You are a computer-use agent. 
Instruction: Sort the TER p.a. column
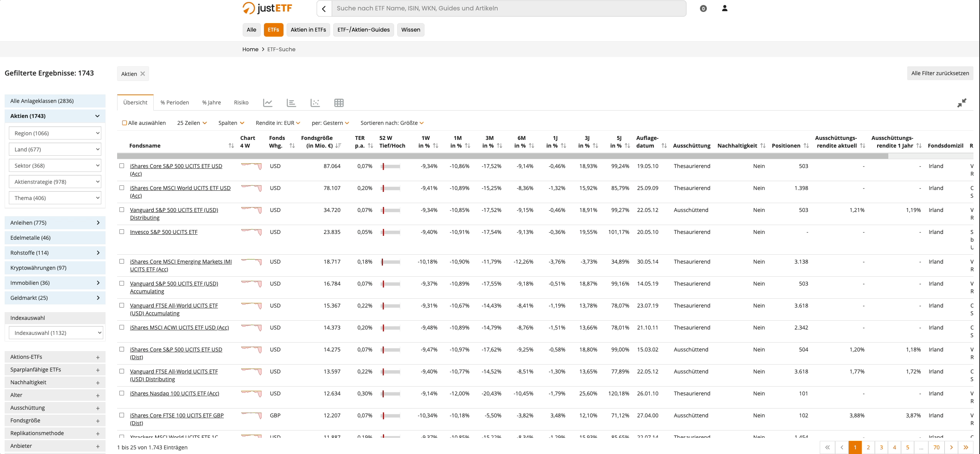pos(370,146)
